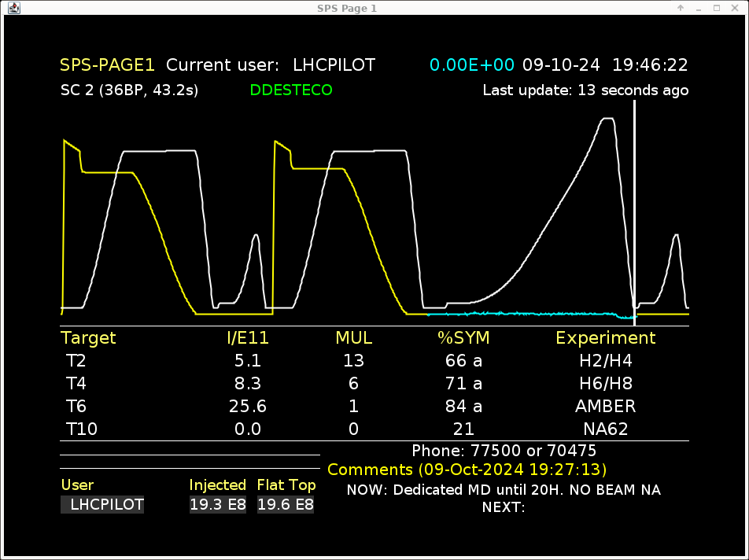The height and width of the screenshot is (560, 749).
Task: Click the AMBER experiment entry
Action: pyautogui.click(x=605, y=407)
